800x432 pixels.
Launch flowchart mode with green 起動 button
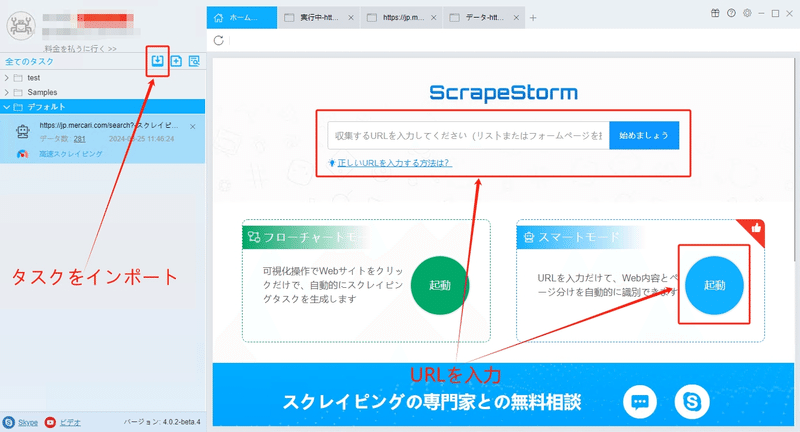(439, 285)
